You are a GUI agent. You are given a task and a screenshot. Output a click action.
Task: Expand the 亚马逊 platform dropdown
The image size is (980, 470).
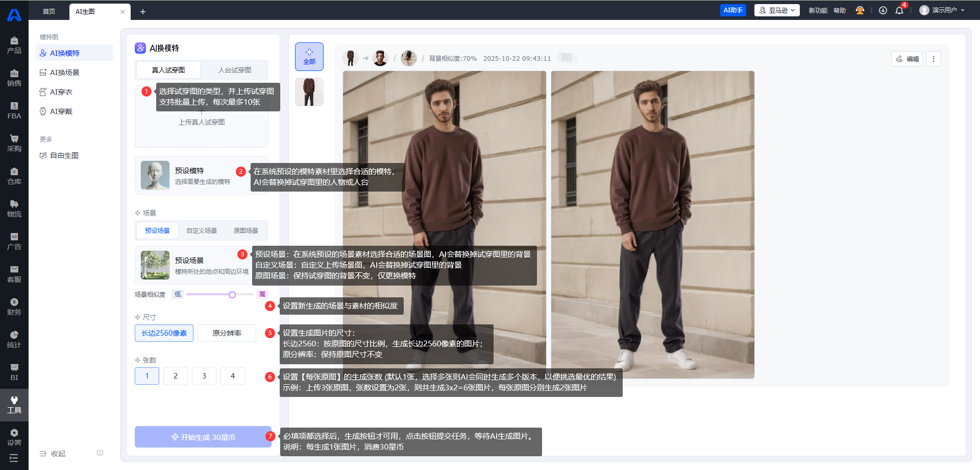tap(776, 10)
